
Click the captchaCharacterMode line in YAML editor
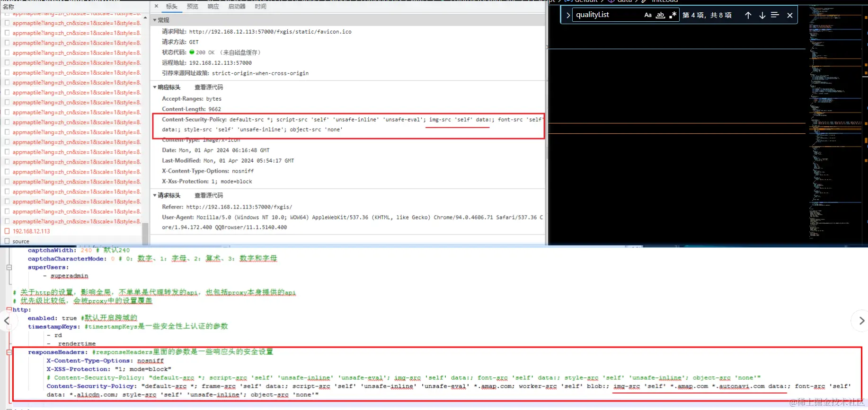click(x=152, y=259)
